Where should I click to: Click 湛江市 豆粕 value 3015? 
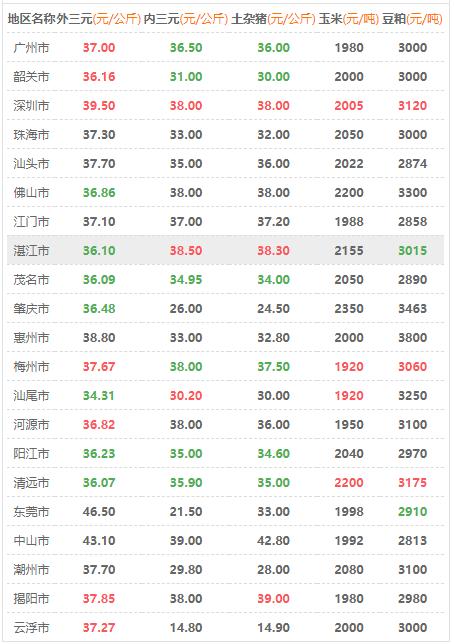tap(413, 251)
